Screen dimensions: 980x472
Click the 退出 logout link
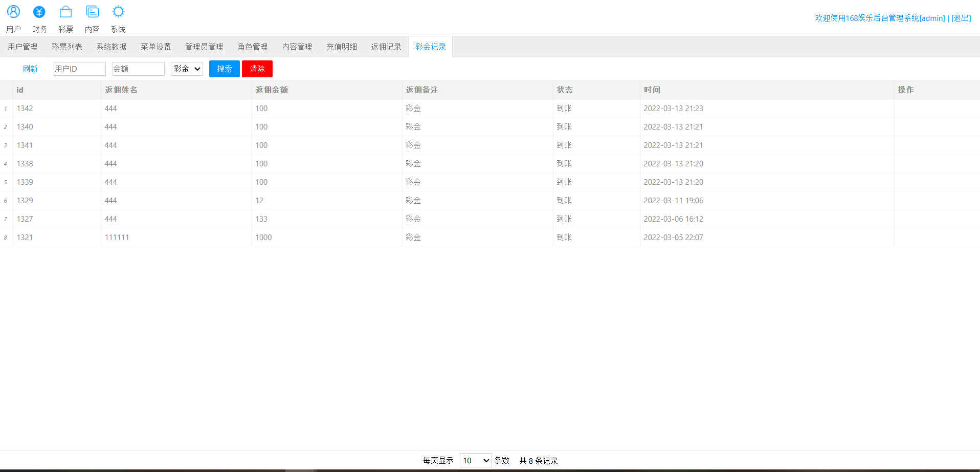tap(961, 18)
